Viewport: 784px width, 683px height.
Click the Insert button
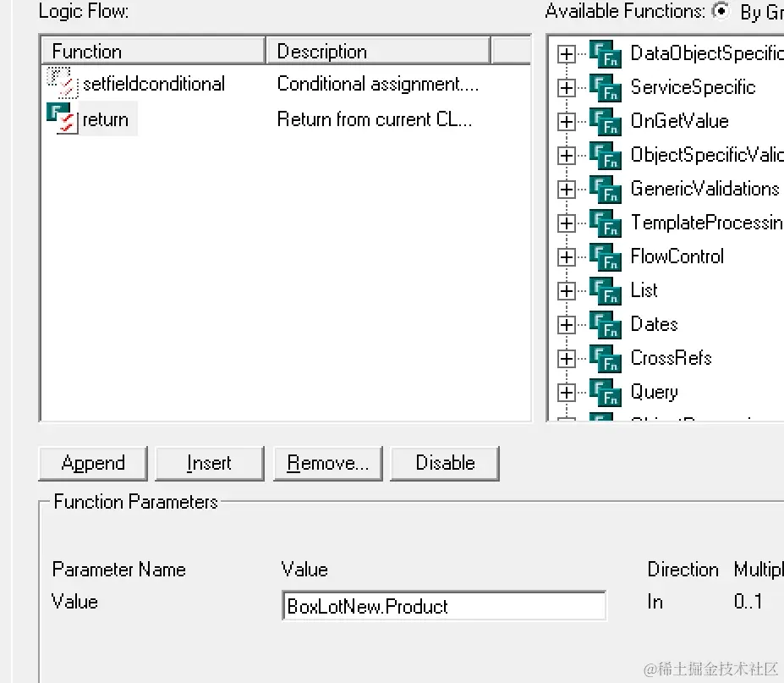210,463
